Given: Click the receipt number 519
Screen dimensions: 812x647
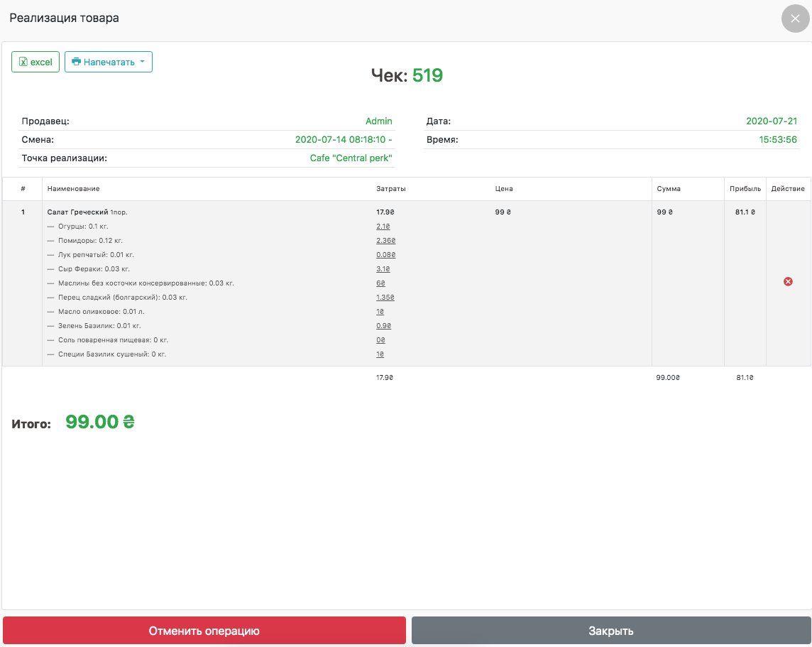Looking at the screenshot, I should 427,75.
